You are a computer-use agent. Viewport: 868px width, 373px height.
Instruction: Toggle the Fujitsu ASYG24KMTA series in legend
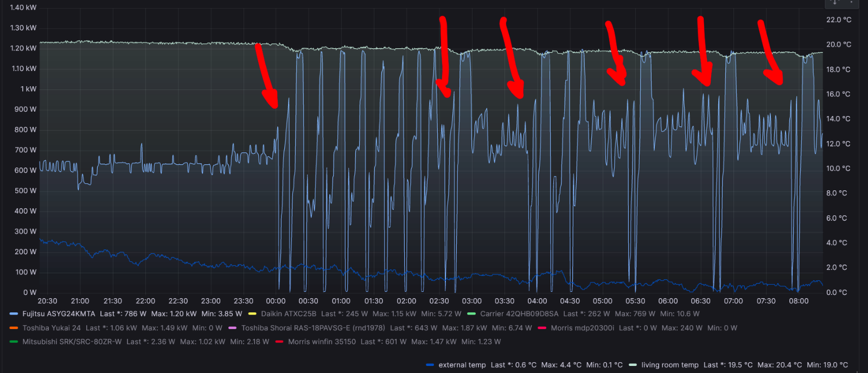[59, 314]
